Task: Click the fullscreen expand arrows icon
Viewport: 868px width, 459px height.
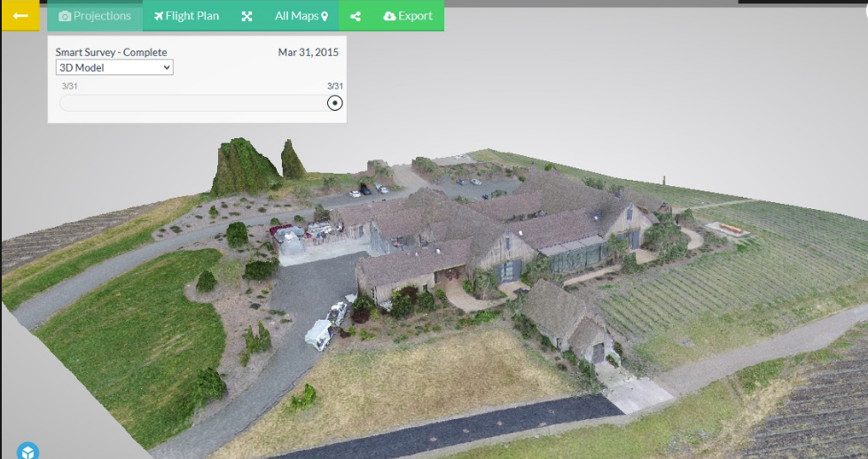Action: pos(247,16)
